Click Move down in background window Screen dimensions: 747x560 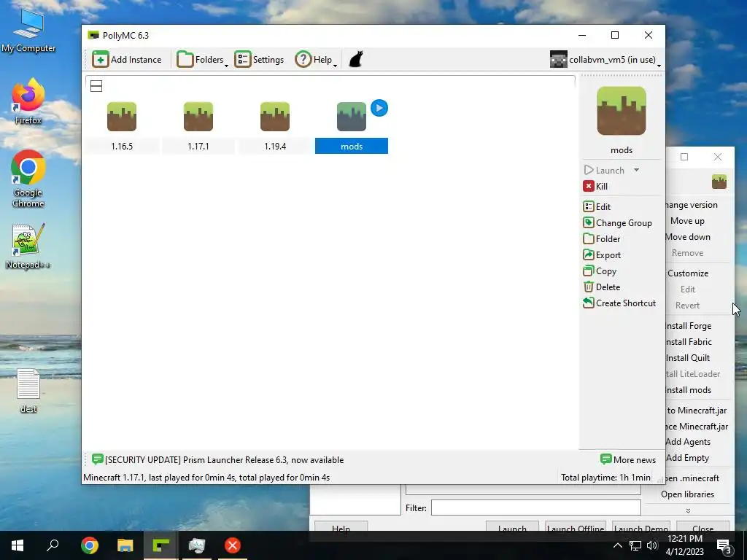click(x=688, y=237)
